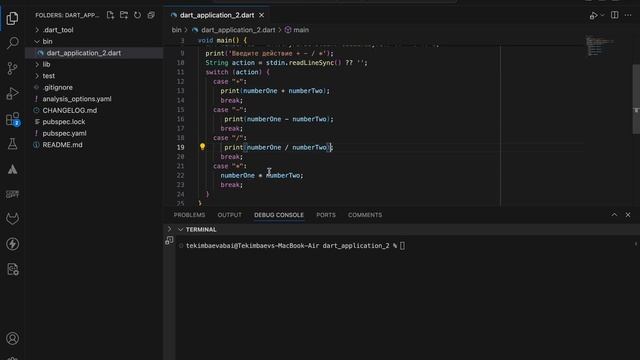
Task: Click the New File icon in Explorer
Action: pyautogui.click(x=110, y=15)
